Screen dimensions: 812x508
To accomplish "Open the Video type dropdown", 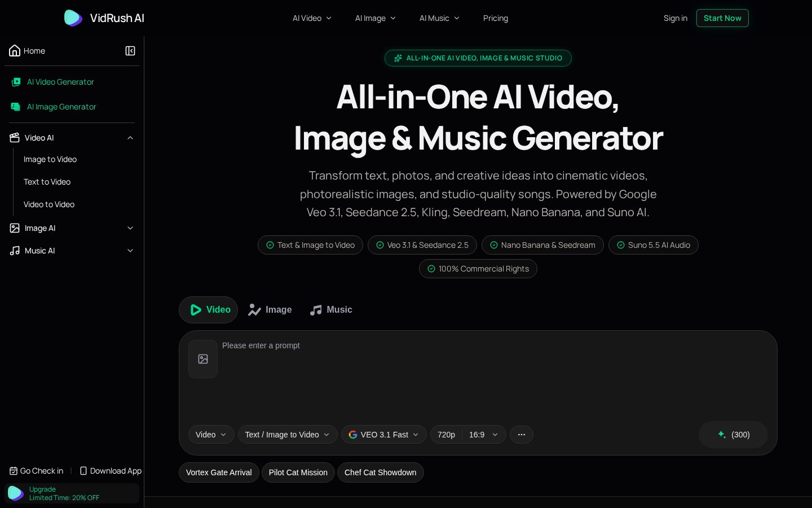I will tap(211, 435).
